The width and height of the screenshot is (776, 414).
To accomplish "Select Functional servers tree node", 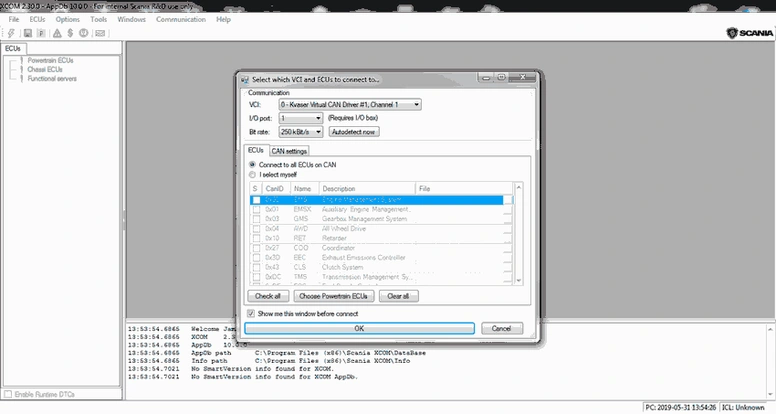I will [x=52, y=79].
